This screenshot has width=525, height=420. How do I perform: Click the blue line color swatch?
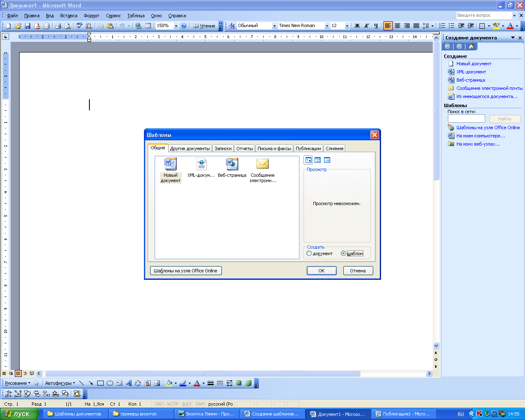183,383
